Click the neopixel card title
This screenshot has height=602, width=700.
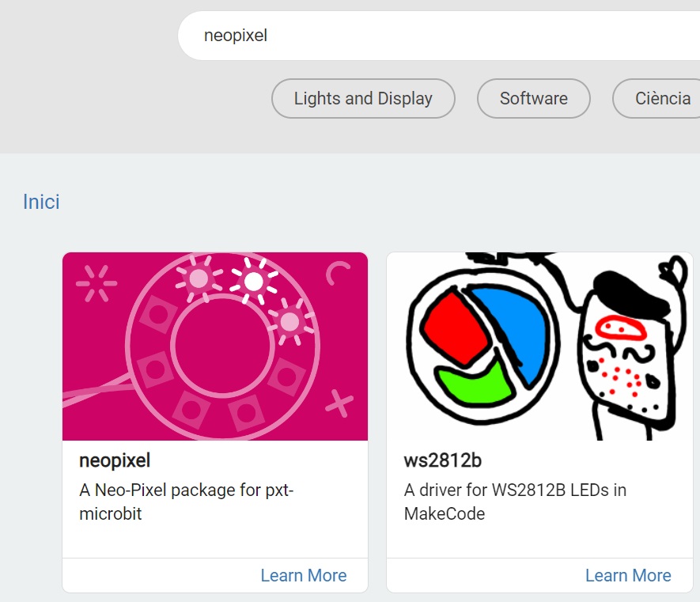click(115, 461)
